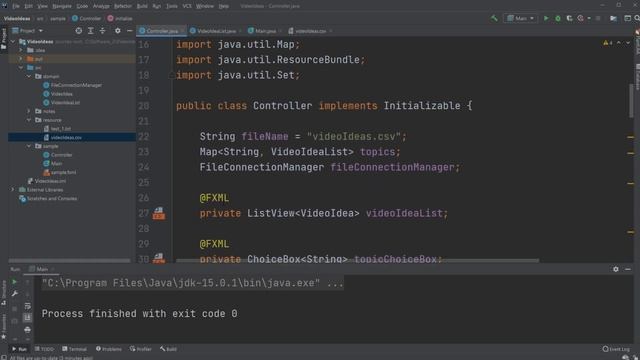This screenshot has width=640, height=360.
Task: Click the print icon in the Run console
Action: tap(27, 329)
